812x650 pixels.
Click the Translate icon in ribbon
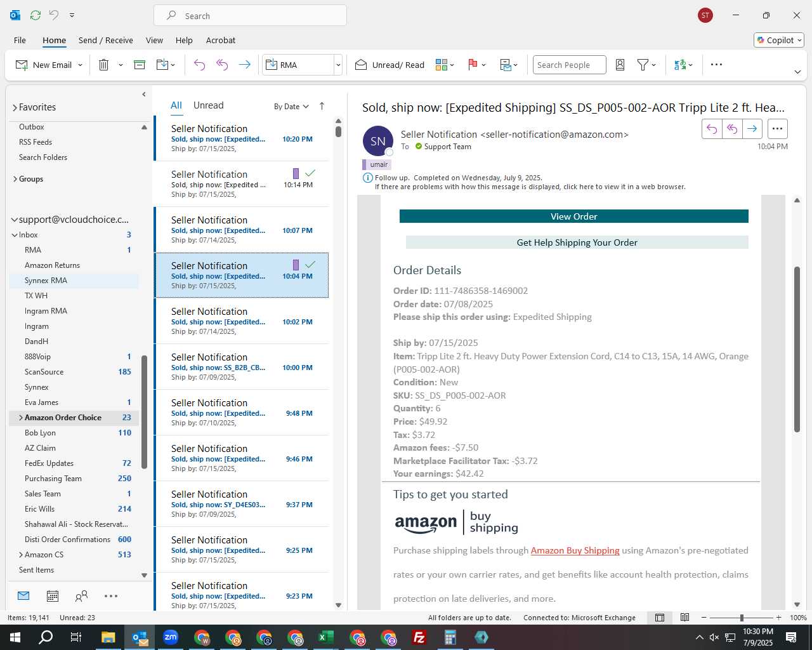[x=680, y=65]
